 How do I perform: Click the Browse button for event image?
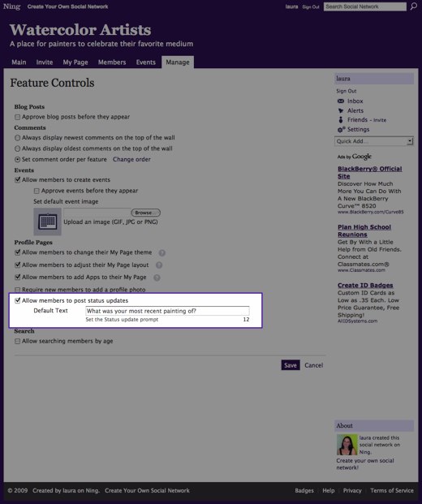[x=145, y=213]
